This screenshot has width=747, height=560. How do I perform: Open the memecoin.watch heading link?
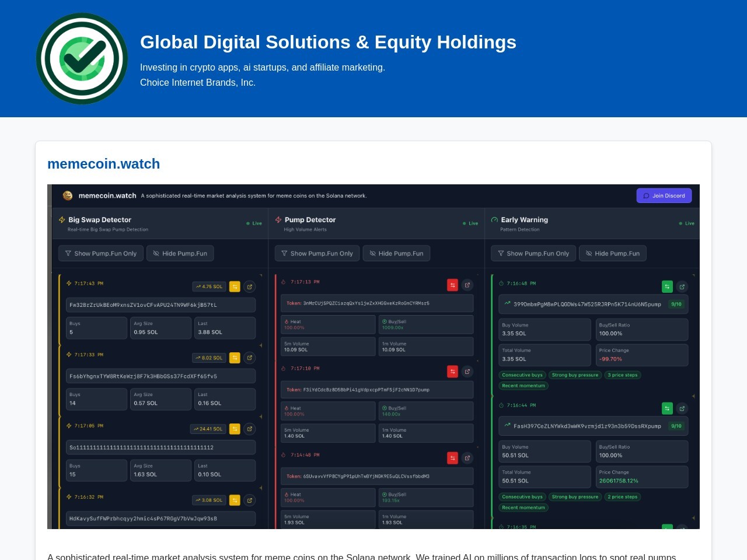tap(103, 164)
